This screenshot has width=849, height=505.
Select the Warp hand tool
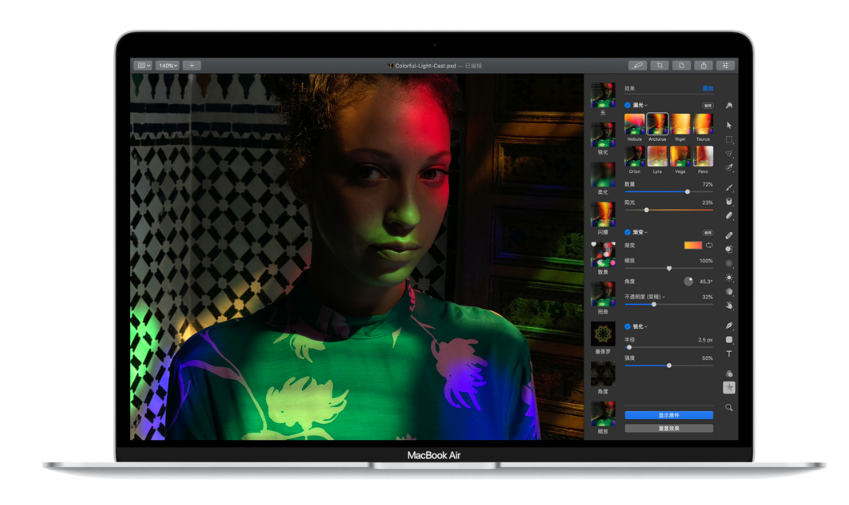coord(729,306)
